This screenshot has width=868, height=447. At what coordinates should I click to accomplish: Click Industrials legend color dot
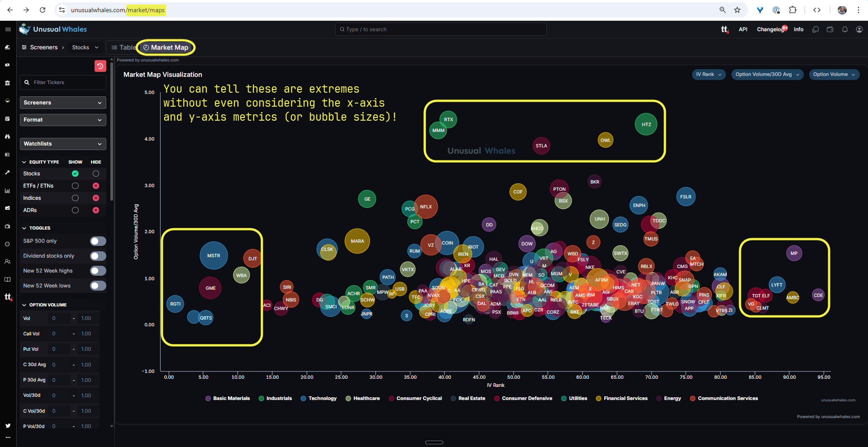coord(261,399)
